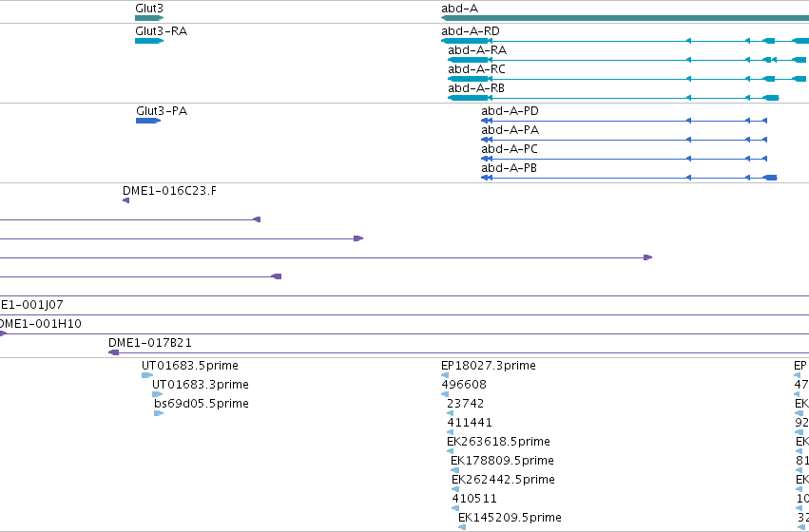Click the DME1-016C23.F arrow marker
Viewport: 809px width, 532px height.
pyautogui.click(x=125, y=200)
